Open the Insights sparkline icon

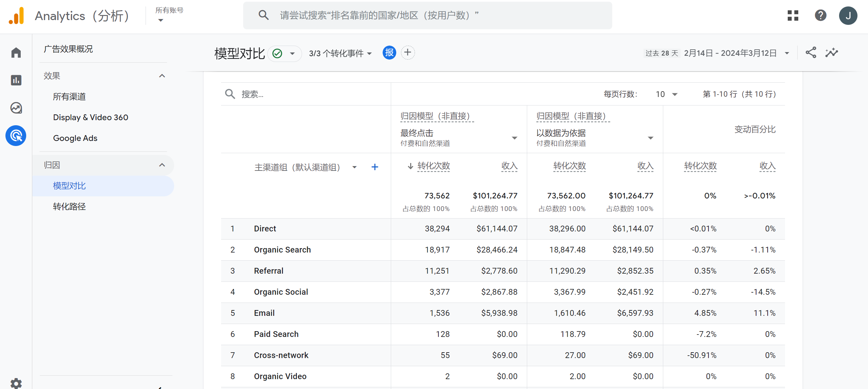click(832, 53)
